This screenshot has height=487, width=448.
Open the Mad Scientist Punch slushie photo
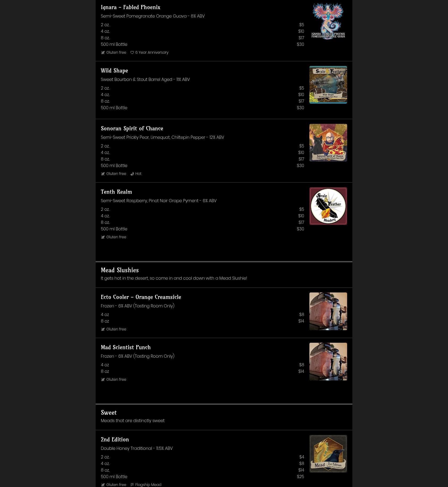(328, 362)
